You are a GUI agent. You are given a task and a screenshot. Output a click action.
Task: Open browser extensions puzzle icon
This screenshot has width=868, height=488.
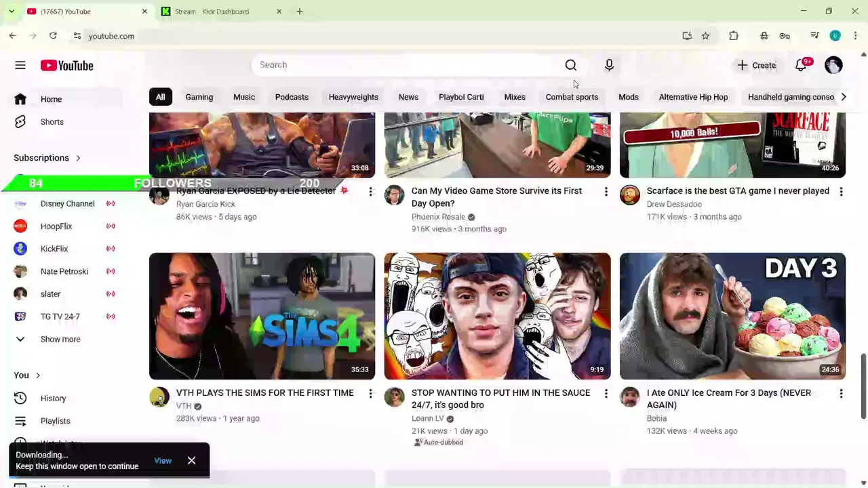(734, 36)
